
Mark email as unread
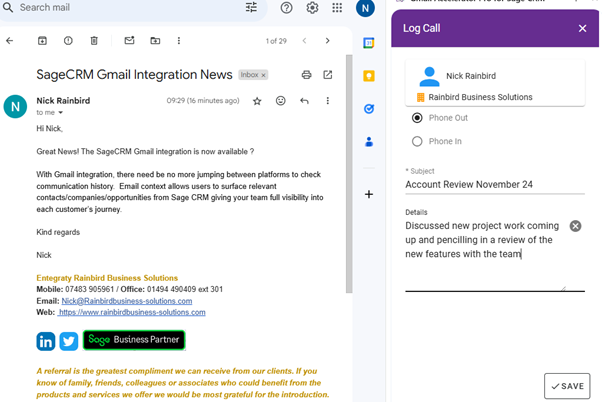click(x=129, y=40)
